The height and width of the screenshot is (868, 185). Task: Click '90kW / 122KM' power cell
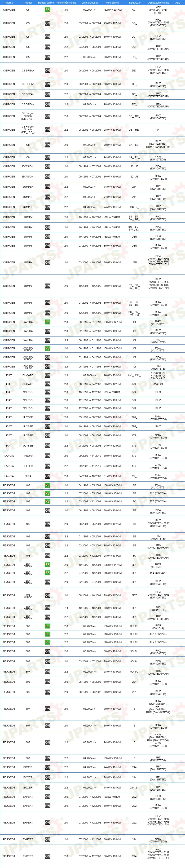112,384
